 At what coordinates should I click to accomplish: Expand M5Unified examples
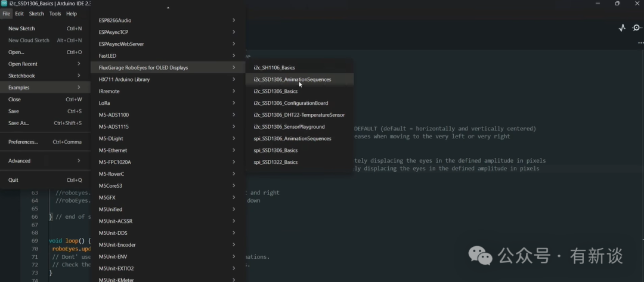(168, 209)
